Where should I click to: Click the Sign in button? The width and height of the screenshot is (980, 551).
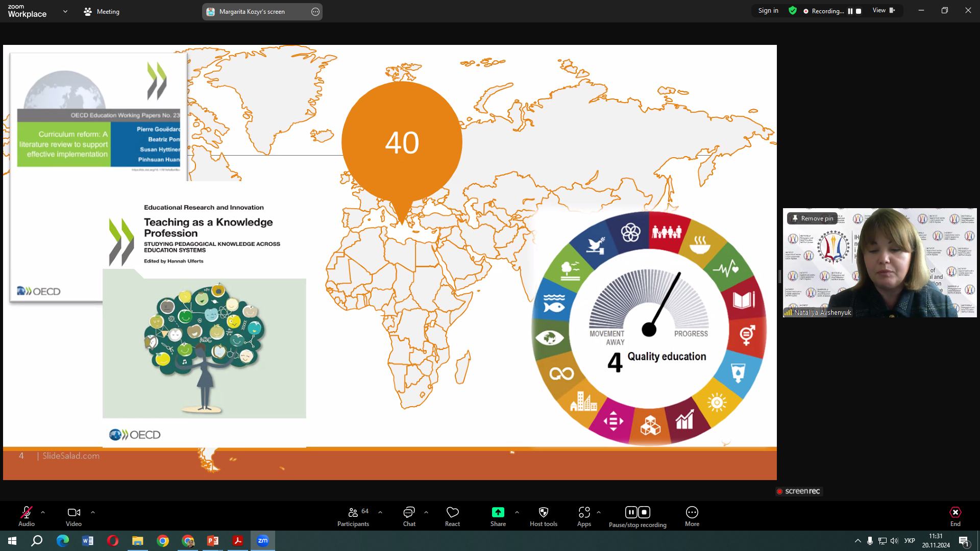pos(768,11)
